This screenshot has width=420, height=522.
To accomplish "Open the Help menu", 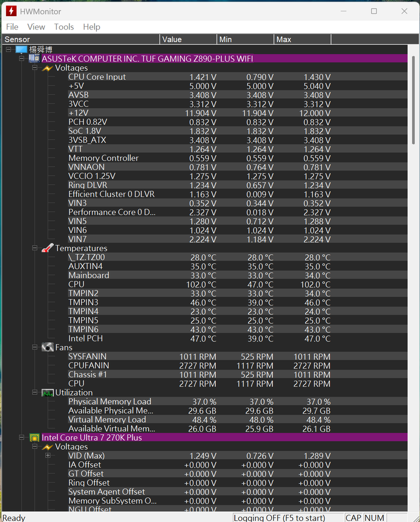I will (x=92, y=26).
